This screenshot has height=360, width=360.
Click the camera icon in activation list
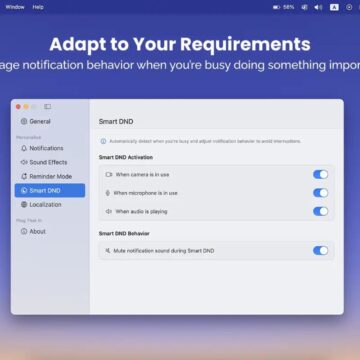click(109, 174)
